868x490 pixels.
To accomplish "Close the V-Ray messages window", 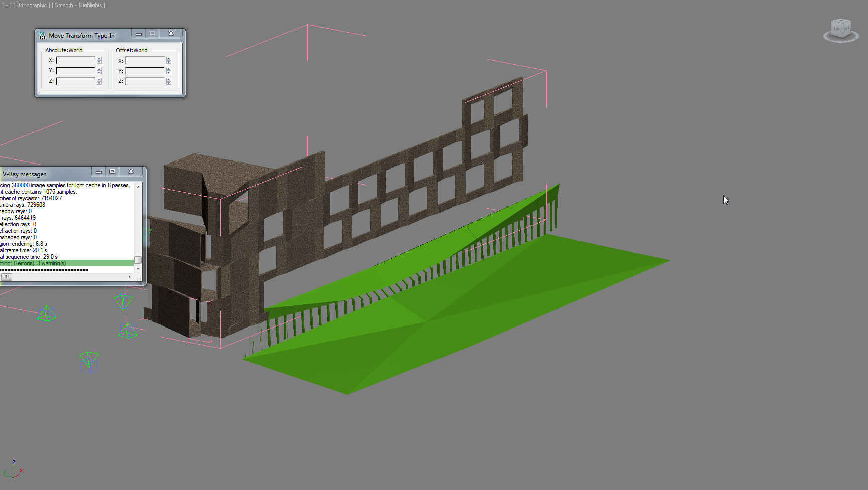I will coord(131,172).
